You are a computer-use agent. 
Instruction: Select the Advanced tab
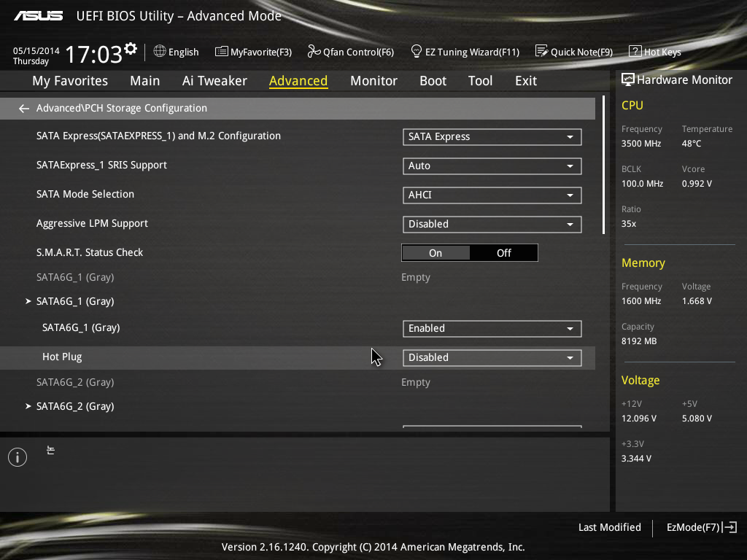click(x=298, y=81)
